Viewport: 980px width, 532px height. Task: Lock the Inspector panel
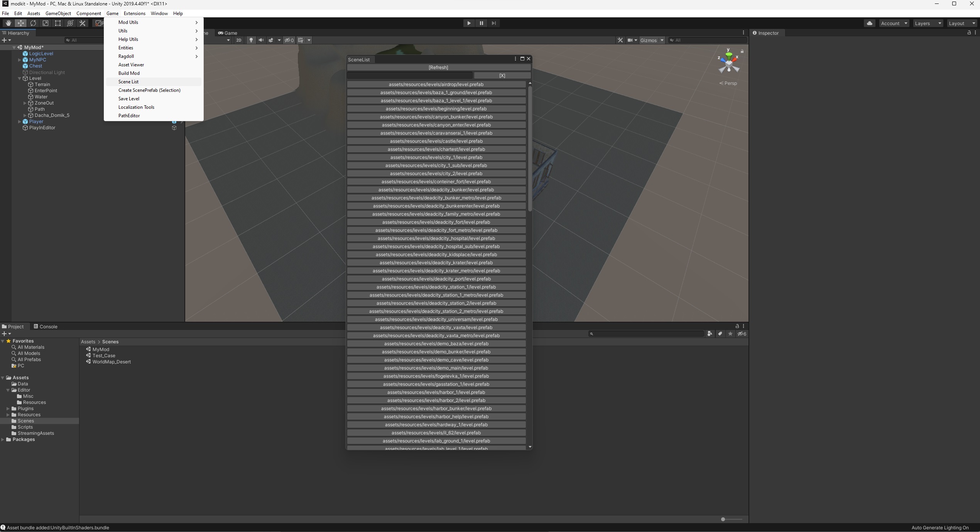tap(969, 33)
